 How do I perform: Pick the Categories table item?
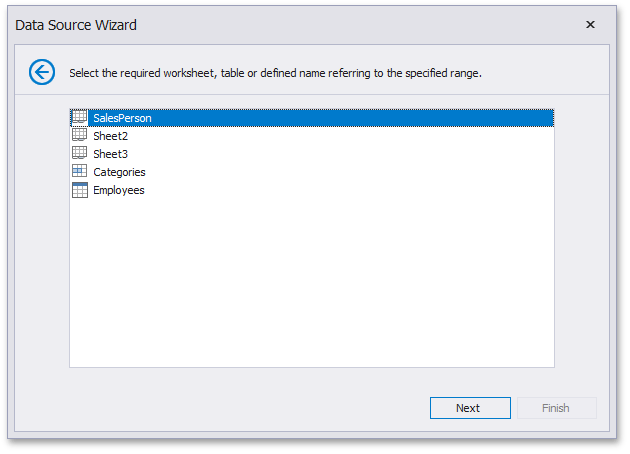(x=119, y=172)
